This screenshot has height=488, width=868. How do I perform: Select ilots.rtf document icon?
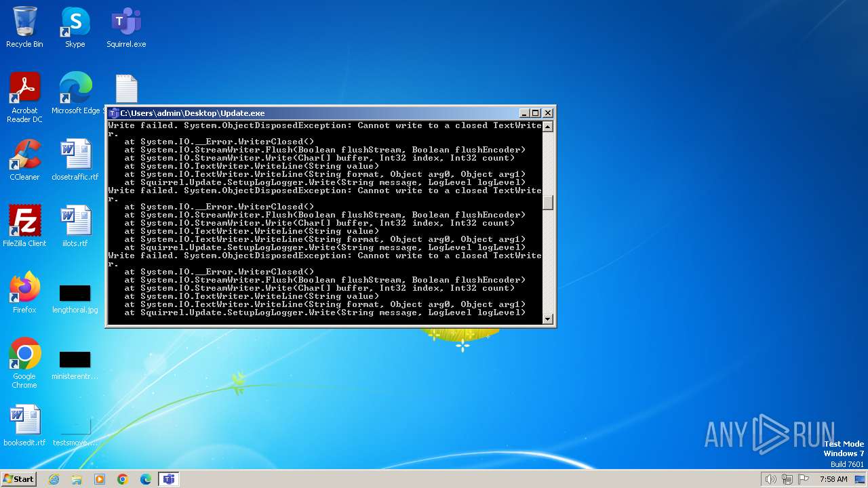[75, 226]
